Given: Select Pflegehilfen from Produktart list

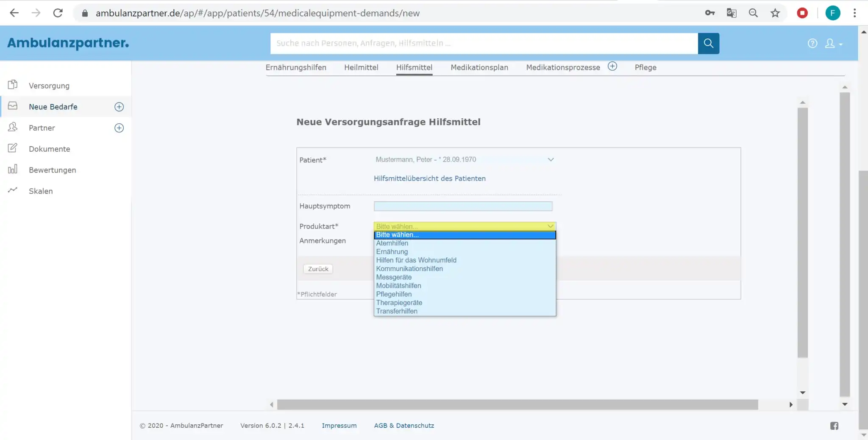Looking at the screenshot, I should 465,294.
